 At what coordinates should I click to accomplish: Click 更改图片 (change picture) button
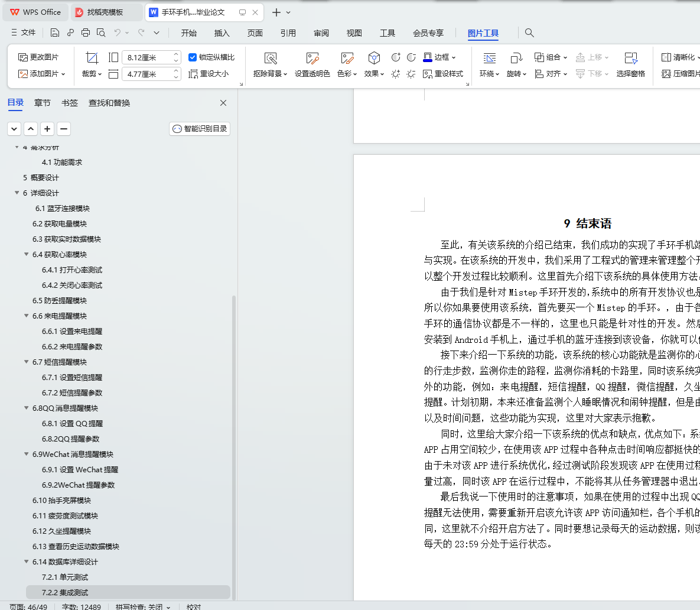click(38, 57)
